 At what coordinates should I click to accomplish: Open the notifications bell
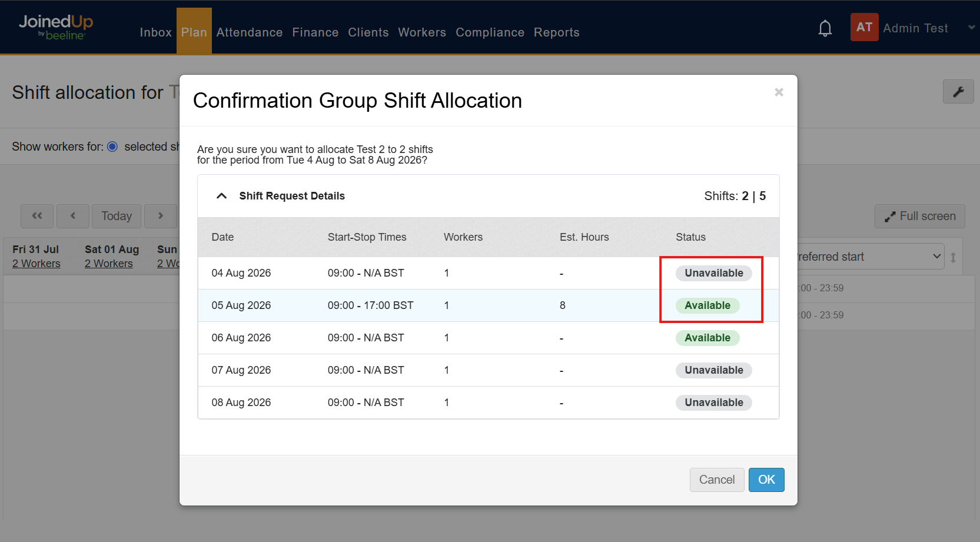click(825, 28)
